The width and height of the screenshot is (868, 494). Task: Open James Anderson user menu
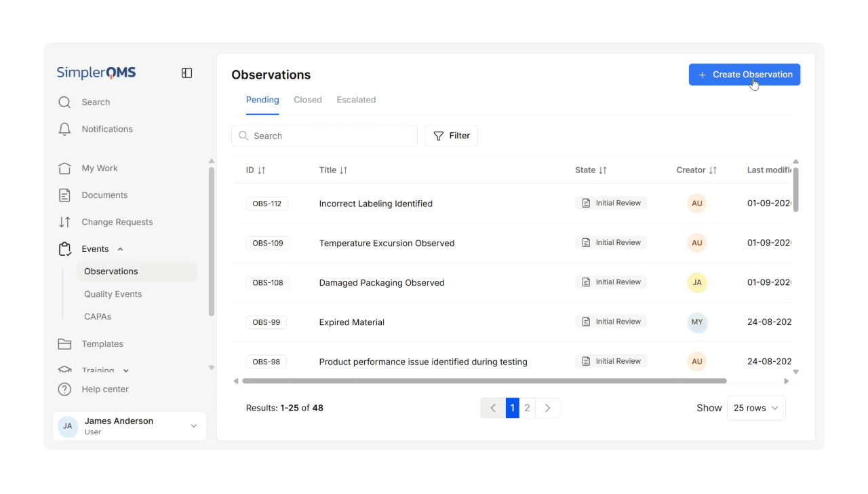tap(130, 426)
